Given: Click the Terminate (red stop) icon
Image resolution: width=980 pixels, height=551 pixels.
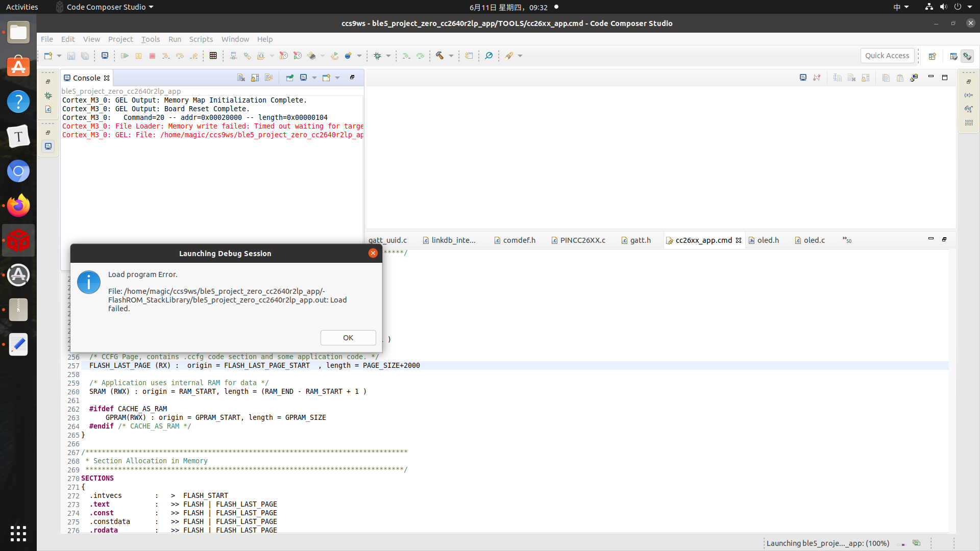Looking at the screenshot, I should [152, 56].
